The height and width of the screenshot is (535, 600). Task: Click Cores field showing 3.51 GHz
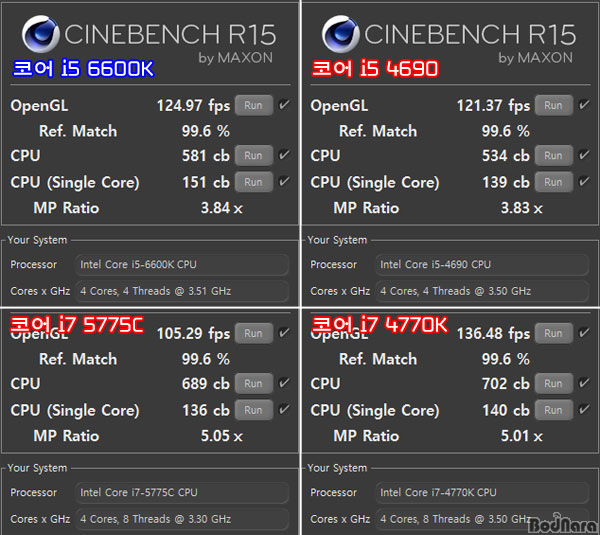coord(182,291)
